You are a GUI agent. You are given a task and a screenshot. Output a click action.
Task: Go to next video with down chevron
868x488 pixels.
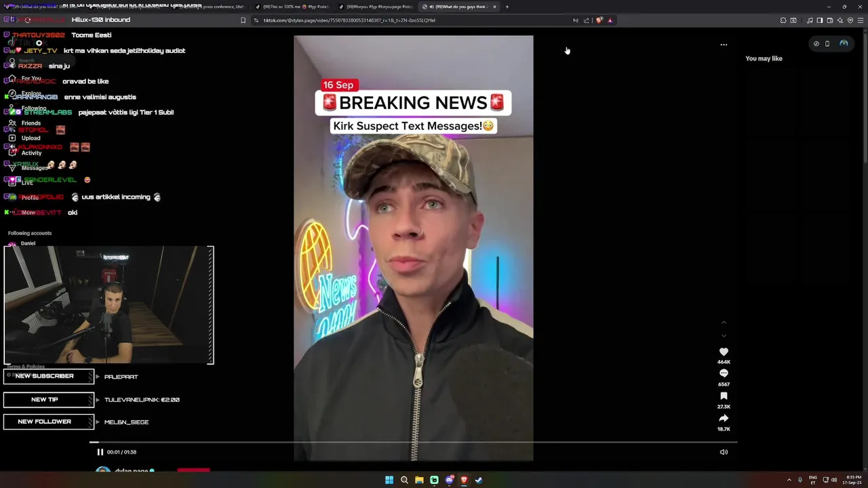coord(724,335)
